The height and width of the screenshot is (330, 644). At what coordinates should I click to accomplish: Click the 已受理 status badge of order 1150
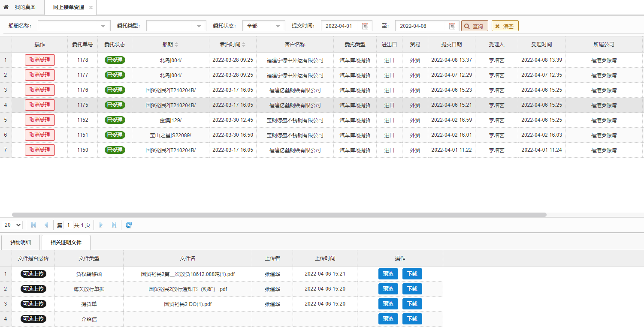point(115,150)
